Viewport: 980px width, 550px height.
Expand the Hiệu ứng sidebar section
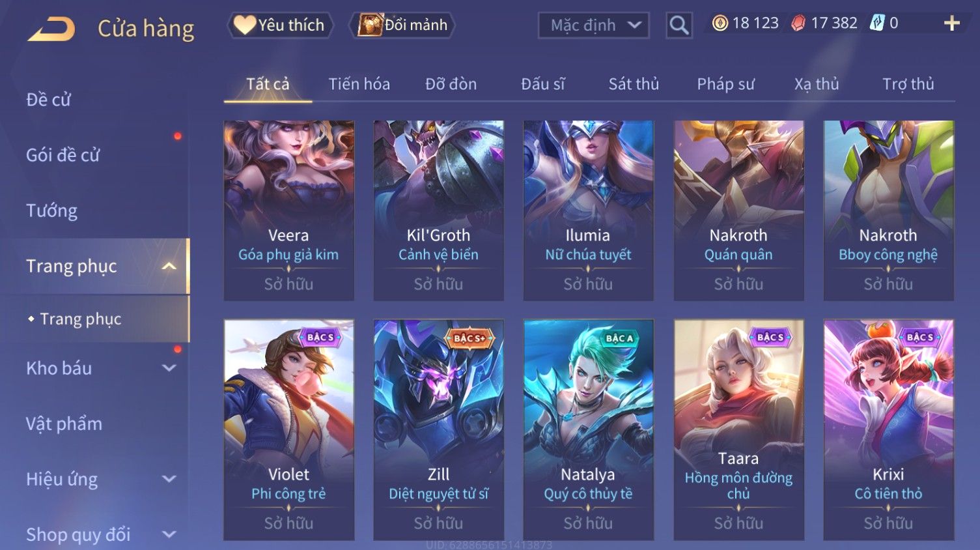169,479
